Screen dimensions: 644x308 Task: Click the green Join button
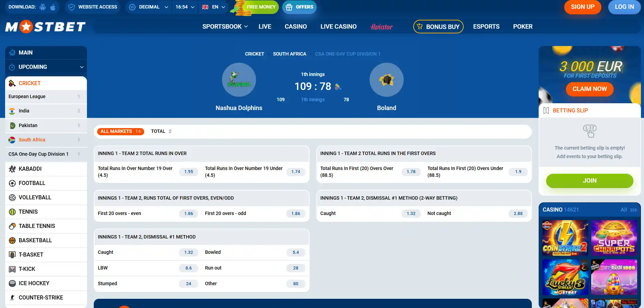coord(590,181)
